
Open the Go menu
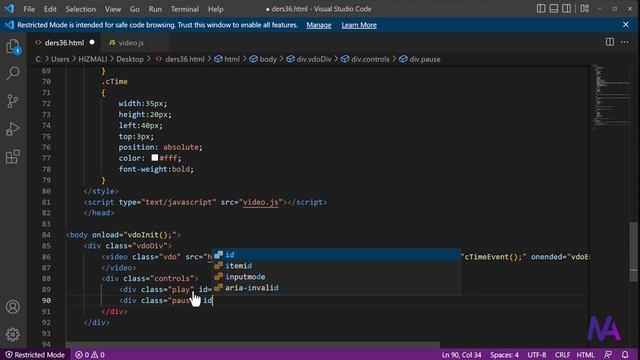click(x=134, y=9)
